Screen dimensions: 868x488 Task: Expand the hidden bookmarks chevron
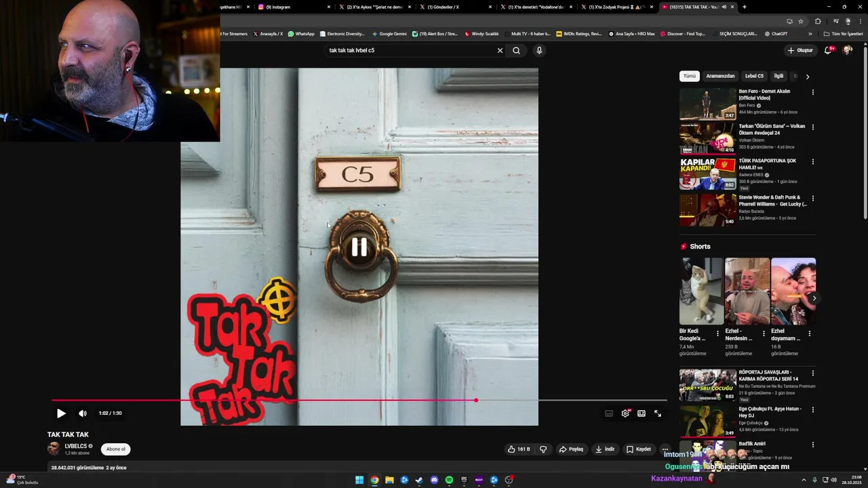(810, 34)
